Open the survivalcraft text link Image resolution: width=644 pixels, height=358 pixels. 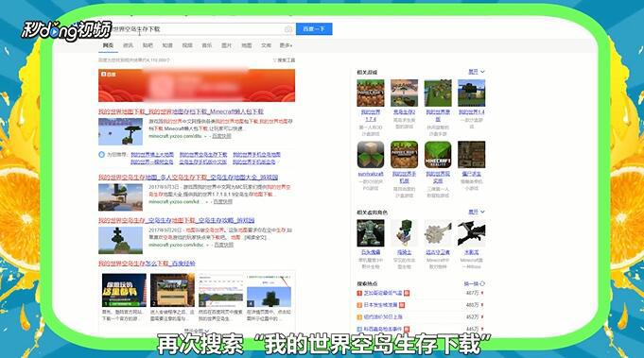point(371,175)
